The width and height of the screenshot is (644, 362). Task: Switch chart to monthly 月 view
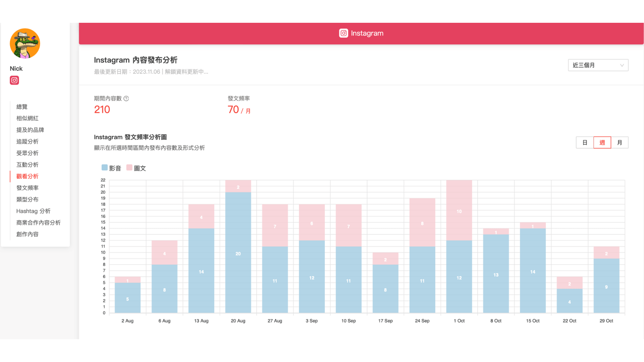coord(620,142)
